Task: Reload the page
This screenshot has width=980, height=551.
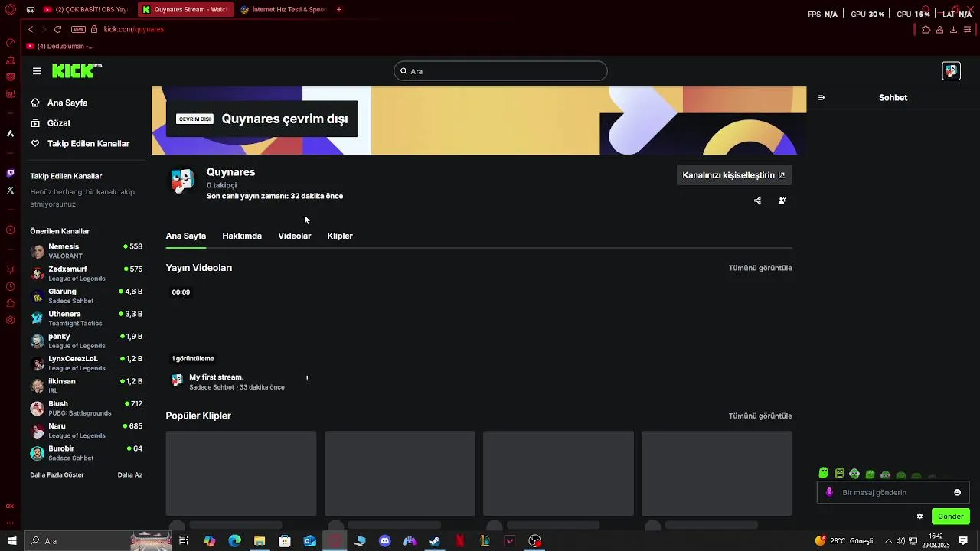Action: pyautogui.click(x=57, y=29)
